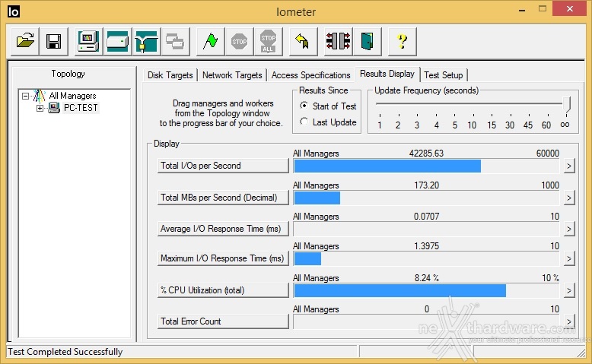Click the Iometer app icon in title bar
This screenshot has height=364, width=592.
pyautogui.click(x=13, y=11)
